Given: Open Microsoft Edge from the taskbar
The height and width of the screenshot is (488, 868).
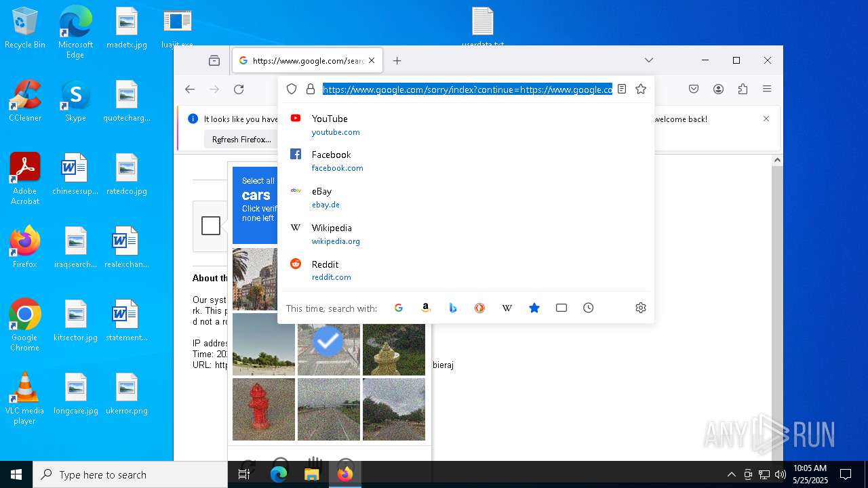Looking at the screenshot, I should [x=279, y=474].
